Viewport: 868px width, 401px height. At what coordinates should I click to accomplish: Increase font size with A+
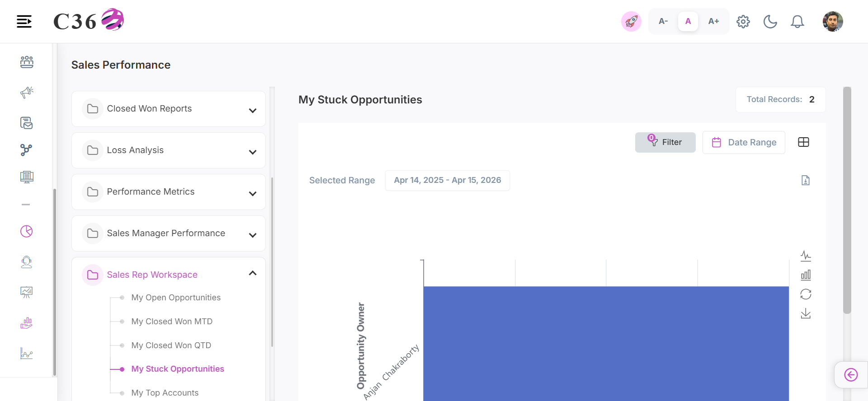coord(713,21)
